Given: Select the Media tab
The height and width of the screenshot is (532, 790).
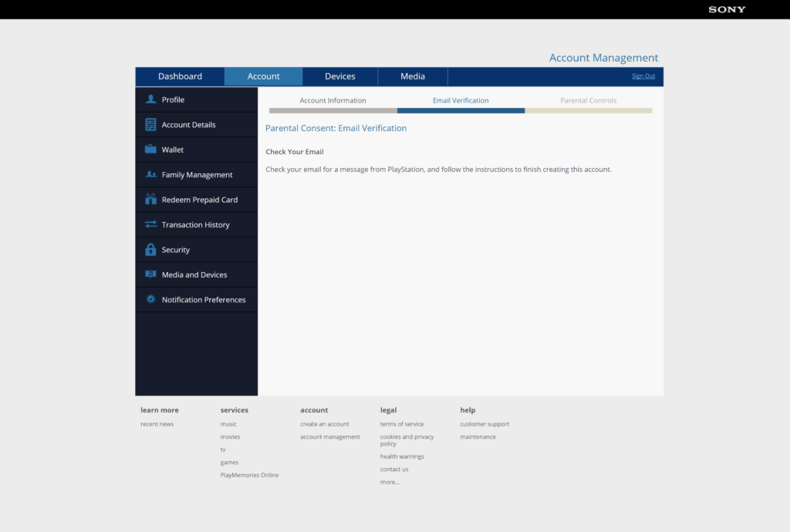Looking at the screenshot, I should [413, 76].
